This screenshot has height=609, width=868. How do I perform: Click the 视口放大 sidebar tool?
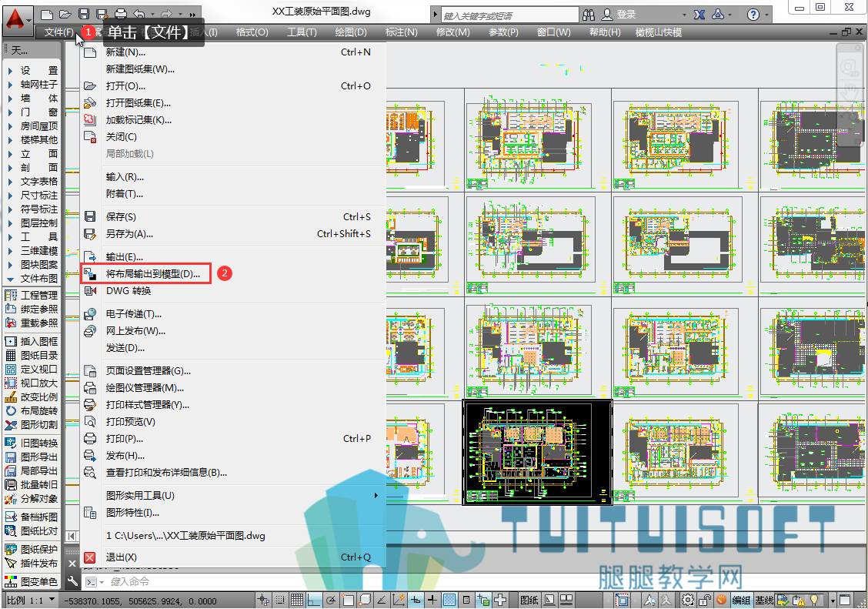pos(32,383)
